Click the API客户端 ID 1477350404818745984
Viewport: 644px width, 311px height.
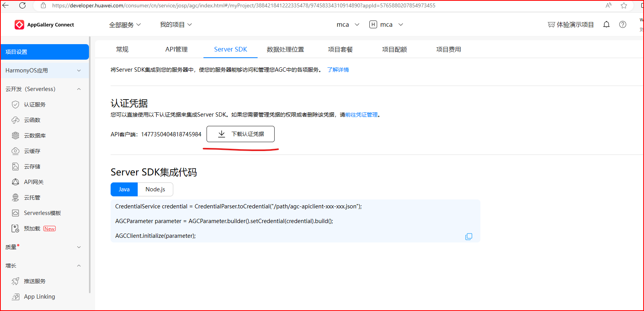point(171,134)
